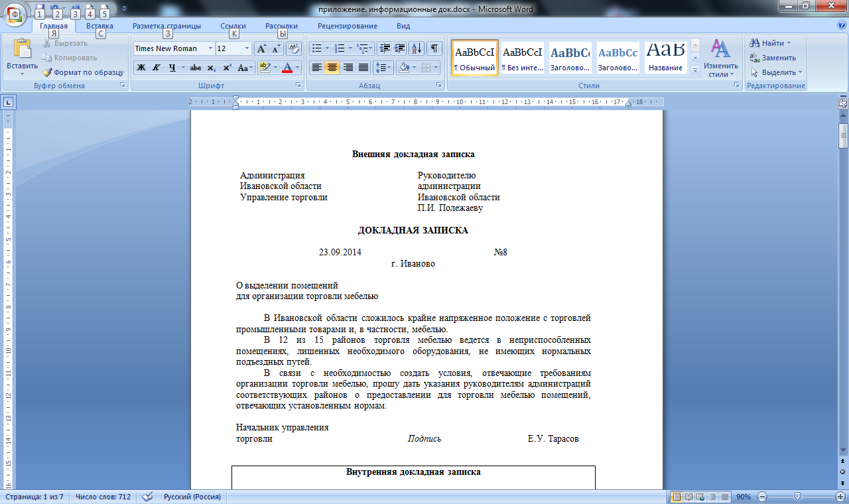Image resolution: width=849 pixels, height=504 pixels.
Task: Increase paragraph indent
Action: tap(400, 48)
